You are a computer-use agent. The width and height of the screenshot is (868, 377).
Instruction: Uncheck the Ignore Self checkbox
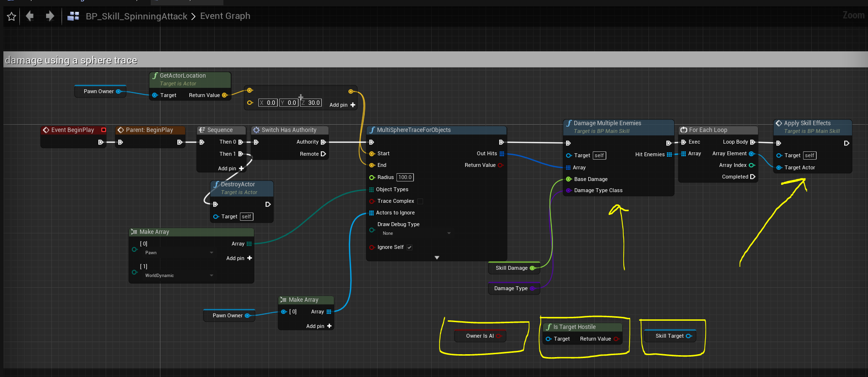point(410,247)
